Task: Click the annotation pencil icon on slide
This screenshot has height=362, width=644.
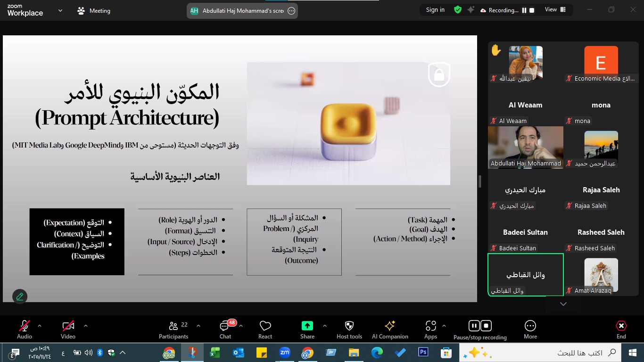Action: coord(20,296)
